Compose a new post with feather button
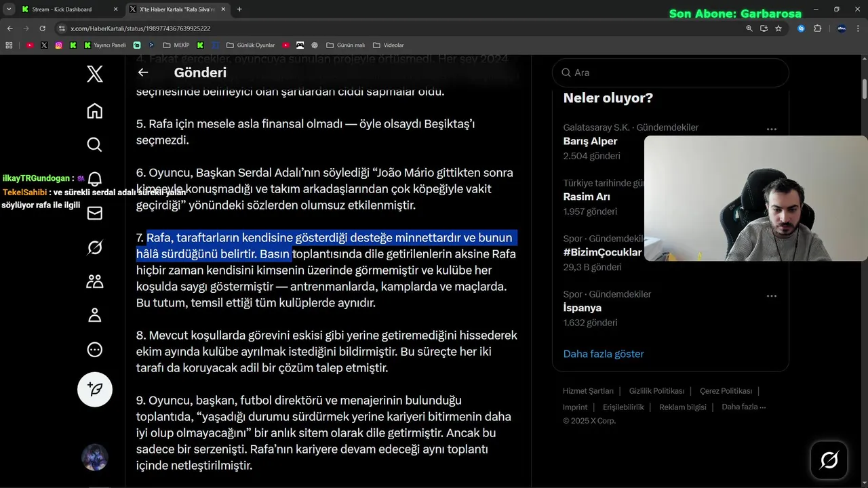This screenshot has height=488, width=868. point(95,389)
